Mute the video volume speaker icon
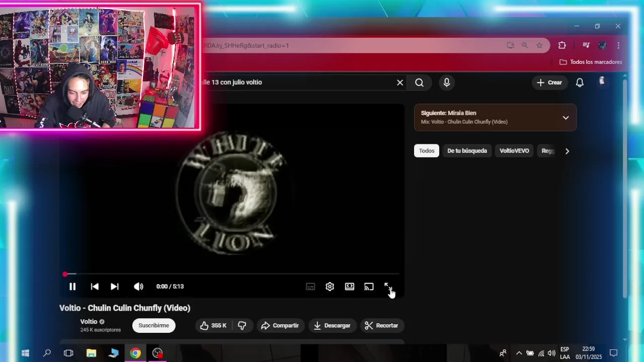644x362 pixels. point(138,287)
